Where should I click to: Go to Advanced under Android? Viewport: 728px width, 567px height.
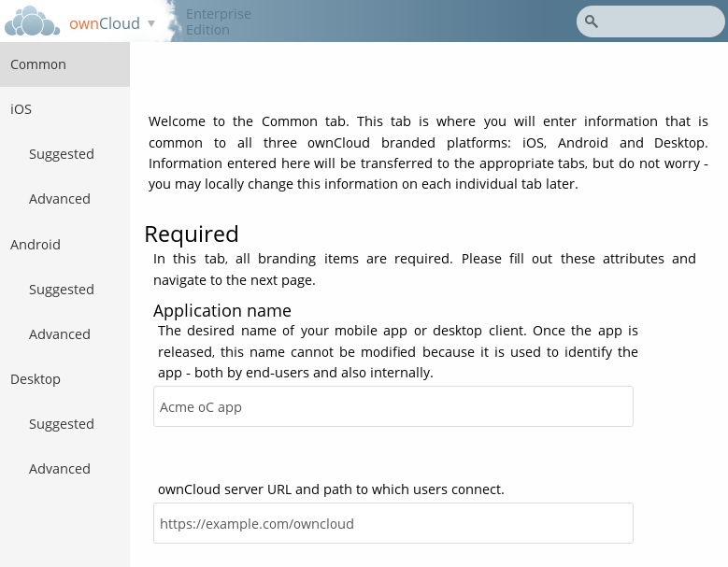[60, 334]
